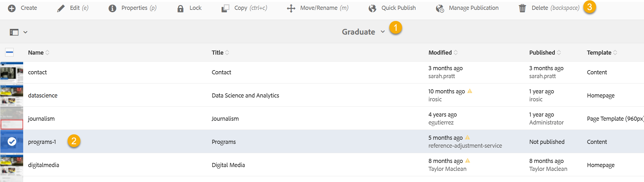
Task: Open Properties via info icon
Action: pos(112,8)
